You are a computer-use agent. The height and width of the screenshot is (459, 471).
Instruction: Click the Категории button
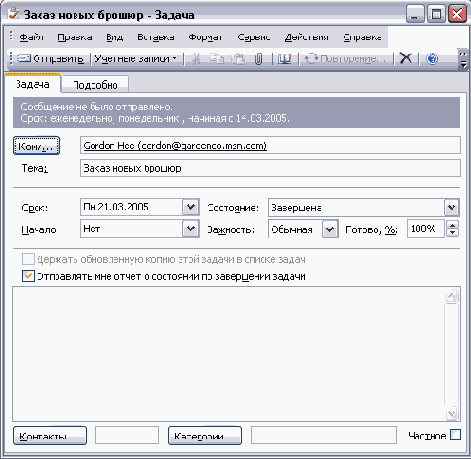pos(205,435)
